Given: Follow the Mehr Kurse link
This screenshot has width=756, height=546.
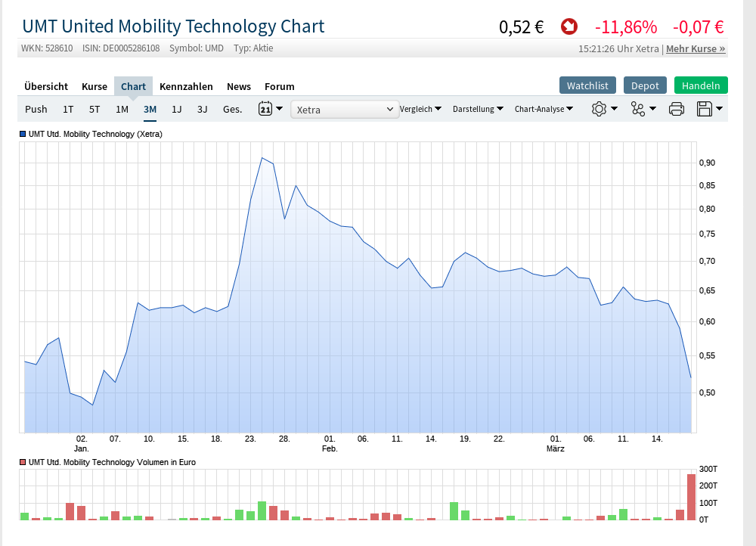Looking at the screenshot, I should point(696,48).
